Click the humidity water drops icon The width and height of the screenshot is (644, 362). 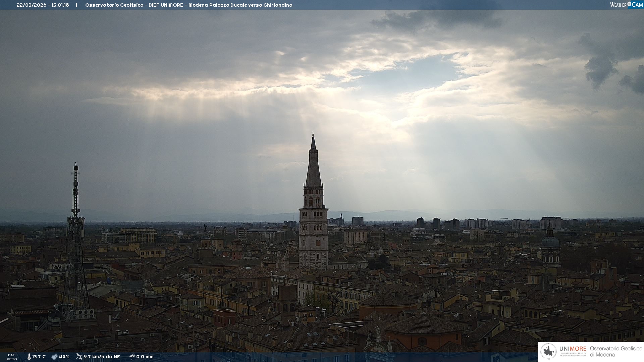tap(54, 357)
